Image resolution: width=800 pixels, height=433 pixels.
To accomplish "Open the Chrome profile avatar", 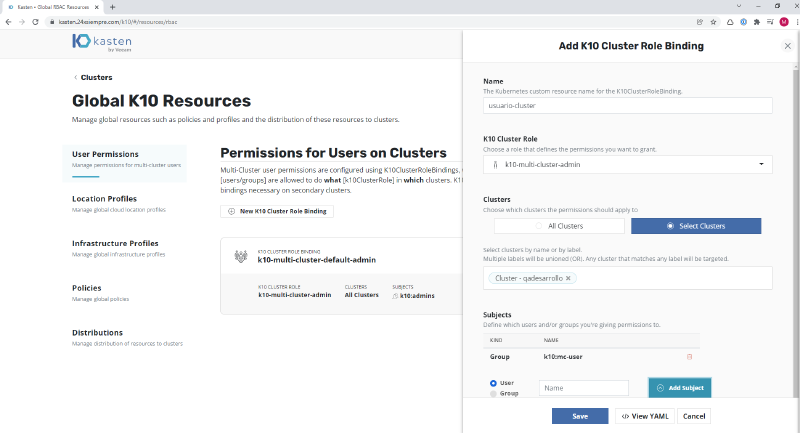I will coord(784,22).
